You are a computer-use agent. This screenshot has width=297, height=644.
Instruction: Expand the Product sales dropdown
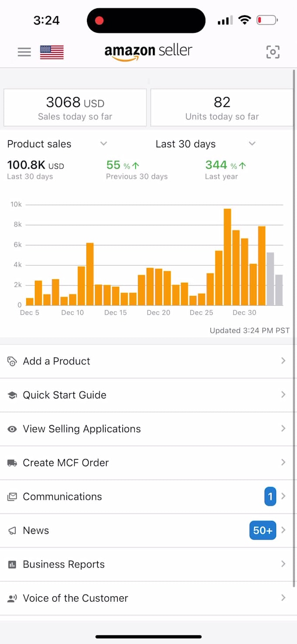click(x=104, y=144)
